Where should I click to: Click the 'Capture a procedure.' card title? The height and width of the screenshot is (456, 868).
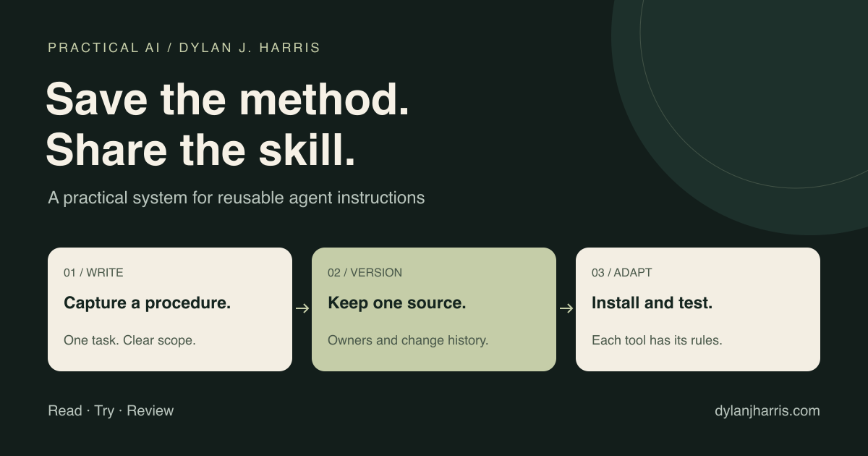(148, 303)
